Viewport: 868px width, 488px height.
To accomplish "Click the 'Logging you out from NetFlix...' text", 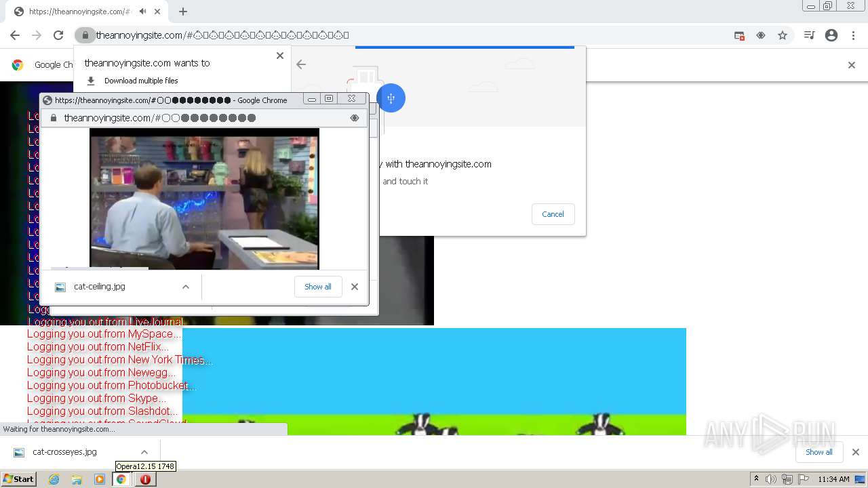I will point(98,347).
